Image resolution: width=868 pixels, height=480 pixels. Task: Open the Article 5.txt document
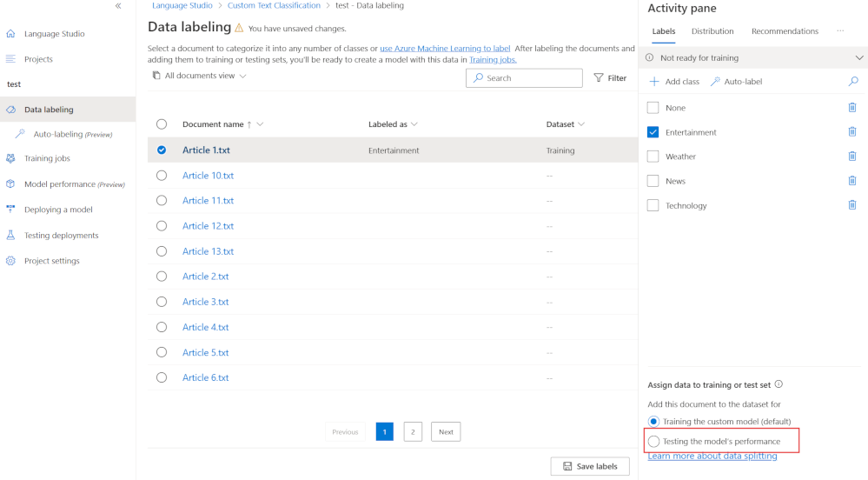(x=205, y=352)
